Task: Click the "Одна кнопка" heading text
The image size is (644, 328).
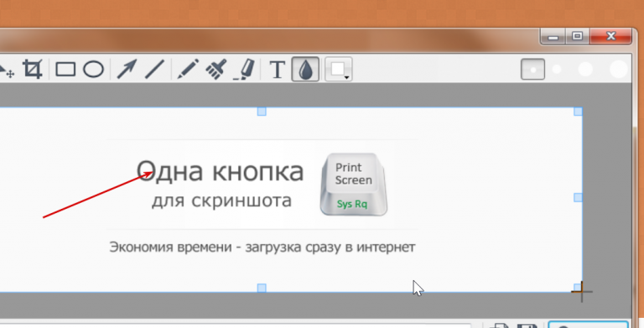Action: [221, 171]
